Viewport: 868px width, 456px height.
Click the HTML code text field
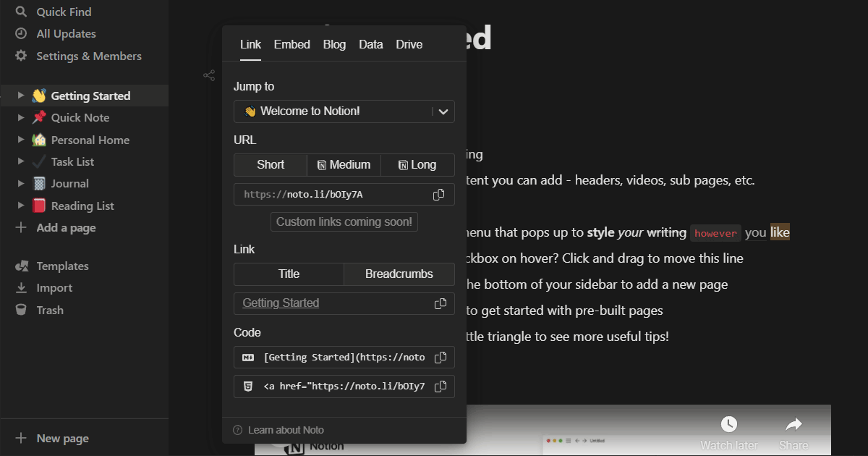pyautogui.click(x=344, y=387)
